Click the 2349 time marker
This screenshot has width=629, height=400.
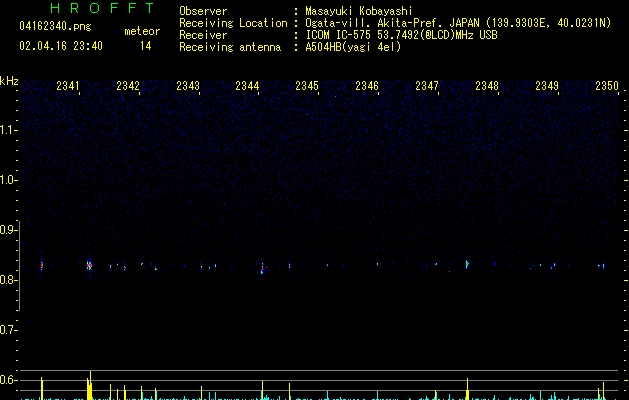(547, 86)
